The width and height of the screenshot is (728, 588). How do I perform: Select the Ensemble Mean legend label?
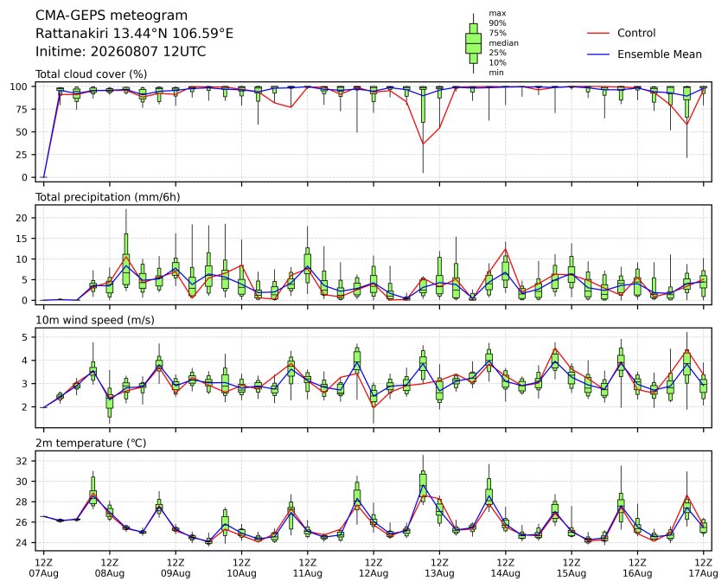[x=660, y=54]
